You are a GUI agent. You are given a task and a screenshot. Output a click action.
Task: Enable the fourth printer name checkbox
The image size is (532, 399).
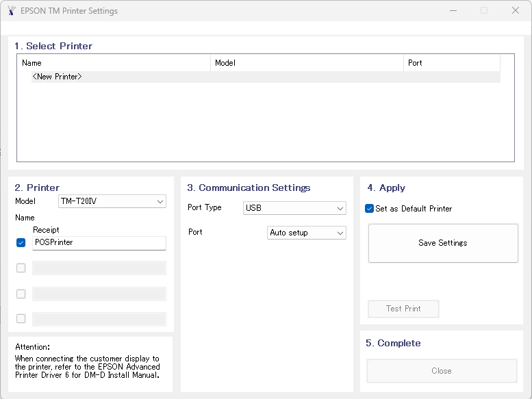tap(21, 319)
